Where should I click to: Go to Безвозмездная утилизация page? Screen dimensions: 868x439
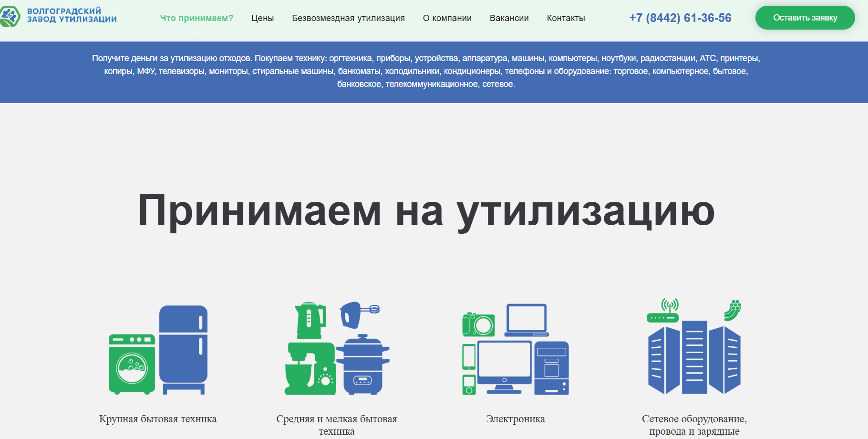(x=348, y=18)
